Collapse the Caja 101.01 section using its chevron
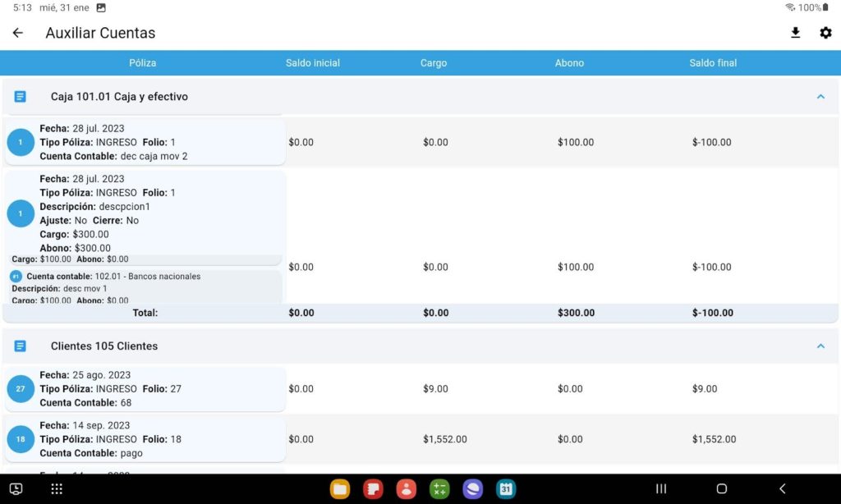This screenshot has height=504, width=841. pos(820,96)
